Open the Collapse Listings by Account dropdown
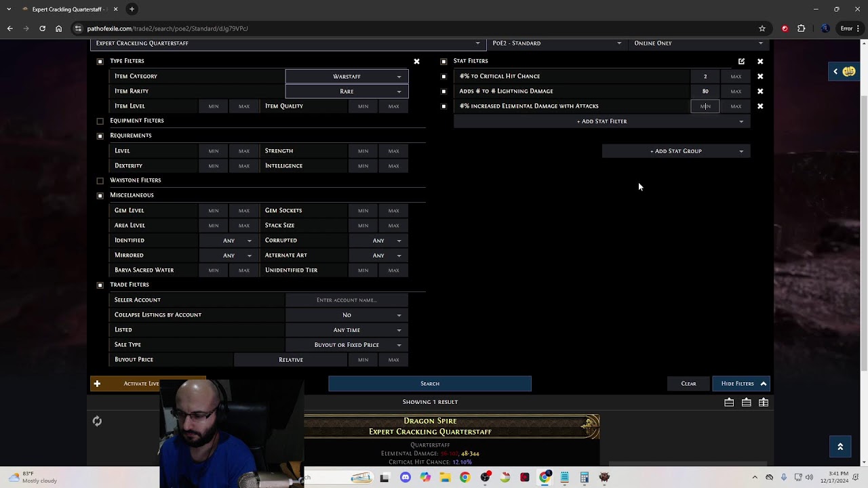This screenshot has height=488, width=868. pyautogui.click(x=347, y=314)
